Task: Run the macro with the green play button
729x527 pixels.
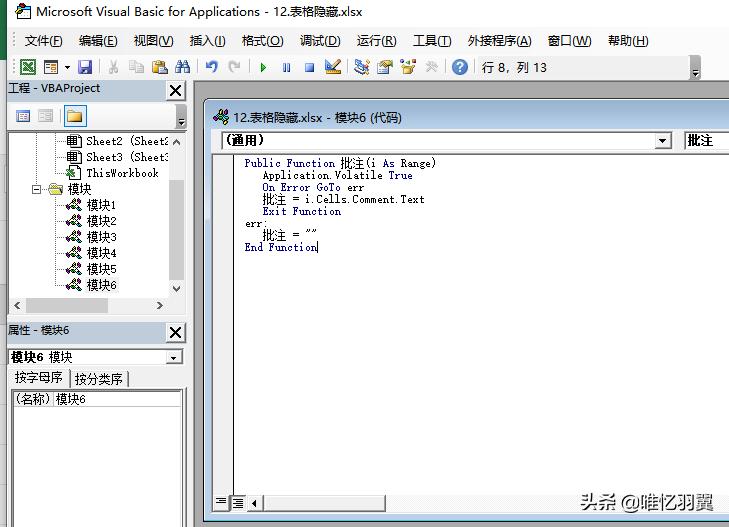Action: pos(263,68)
